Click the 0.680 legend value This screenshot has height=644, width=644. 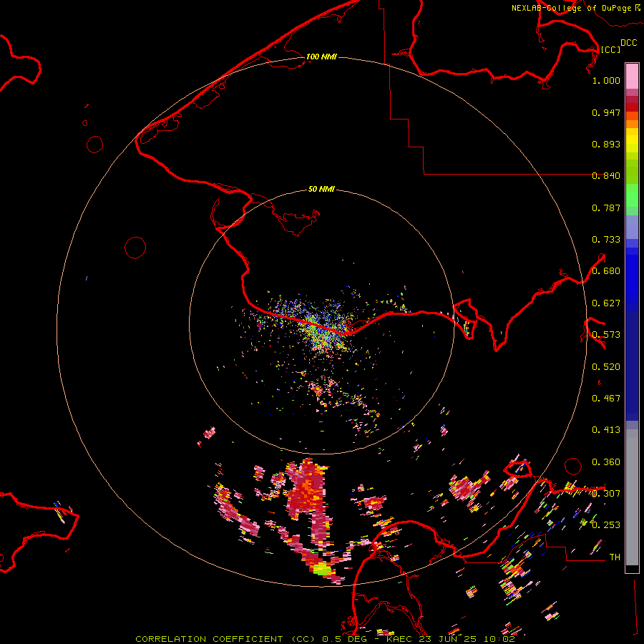point(606,271)
